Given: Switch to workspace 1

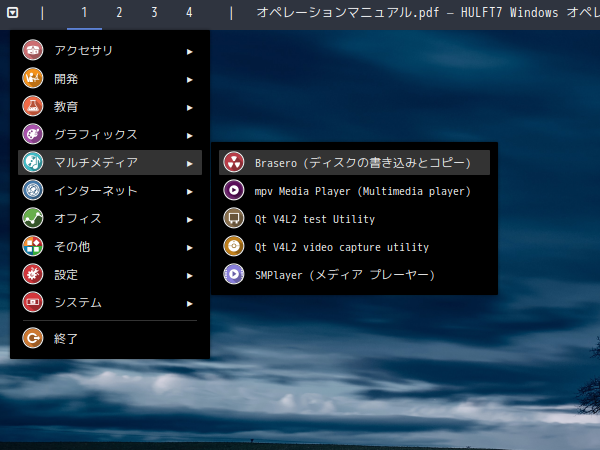Looking at the screenshot, I should pyautogui.click(x=84, y=13).
